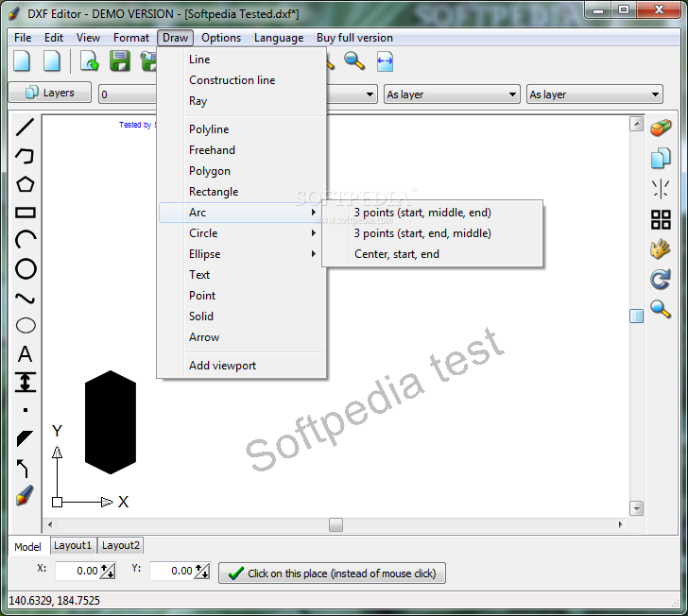The image size is (688, 616).
Task: Click the eraser icon in right toolbar
Action: click(661, 128)
